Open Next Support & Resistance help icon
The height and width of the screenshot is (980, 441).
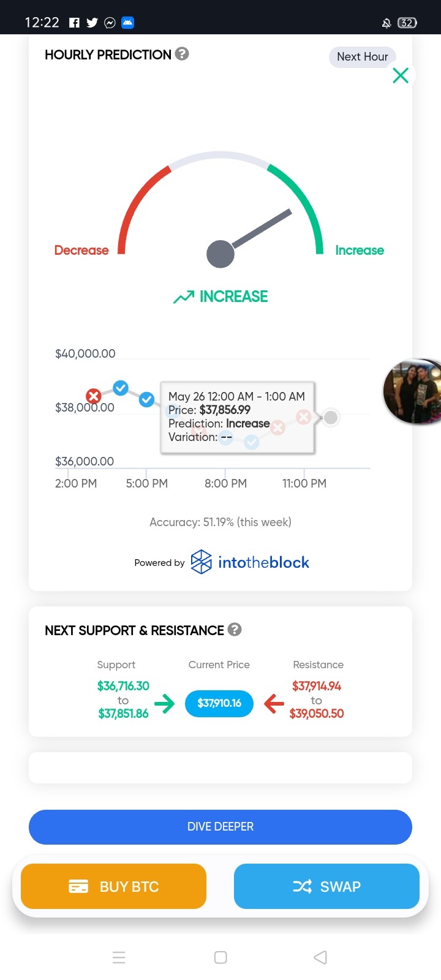pos(235,630)
